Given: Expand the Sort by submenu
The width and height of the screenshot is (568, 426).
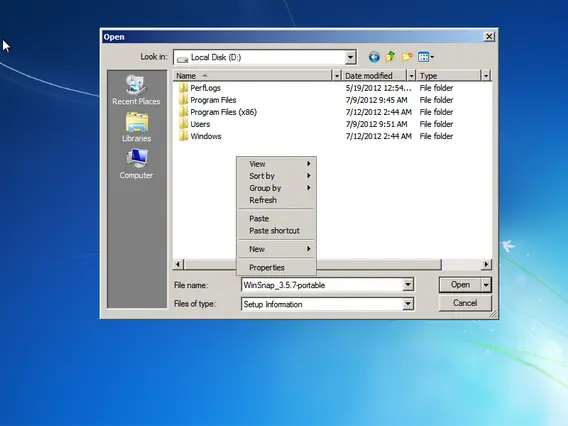Looking at the screenshot, I should coord(276,176).
